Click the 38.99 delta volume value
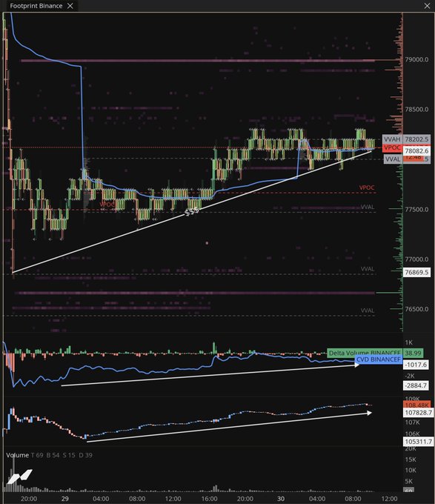This screenshot has height=504, width=435. [414, 353]
